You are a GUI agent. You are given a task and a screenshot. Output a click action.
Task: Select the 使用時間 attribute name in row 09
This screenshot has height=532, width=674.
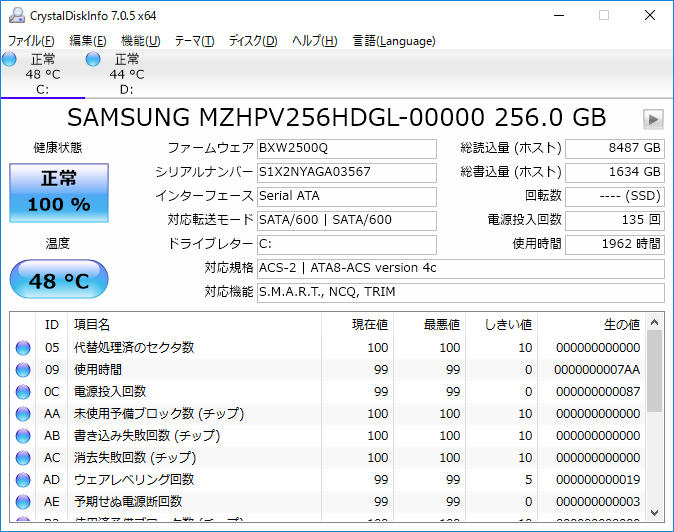coord(98,370)
